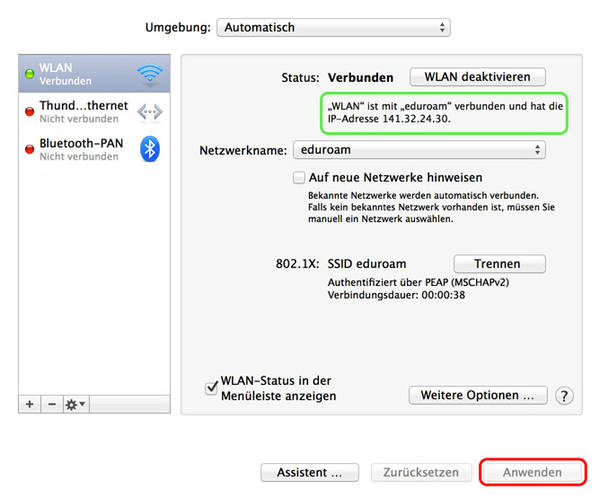The image size is (600, 499).
Task: Click the green status dot beside WLAN
Action: click(x=29, y=74)
